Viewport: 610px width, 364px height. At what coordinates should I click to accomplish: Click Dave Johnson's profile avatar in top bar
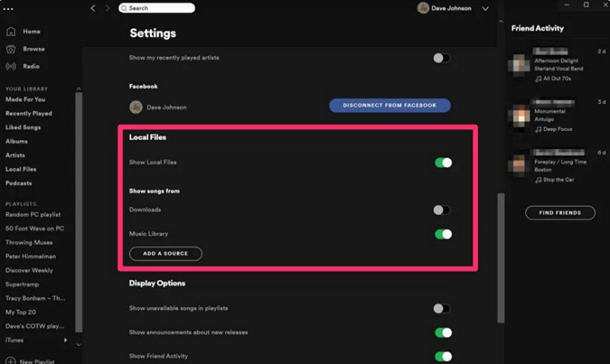(423, 8)
